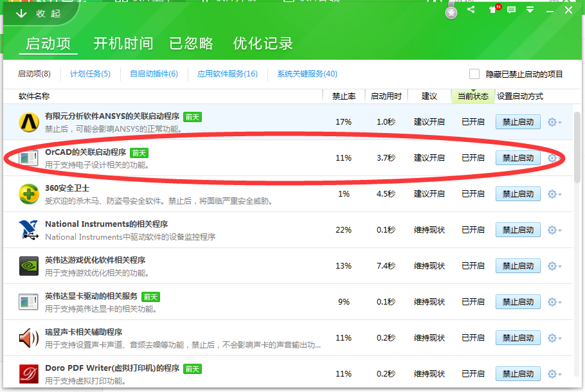Select OrCAD的关联启动程序 title
Screen dimensions: 585x392
[x=85, y=152]
